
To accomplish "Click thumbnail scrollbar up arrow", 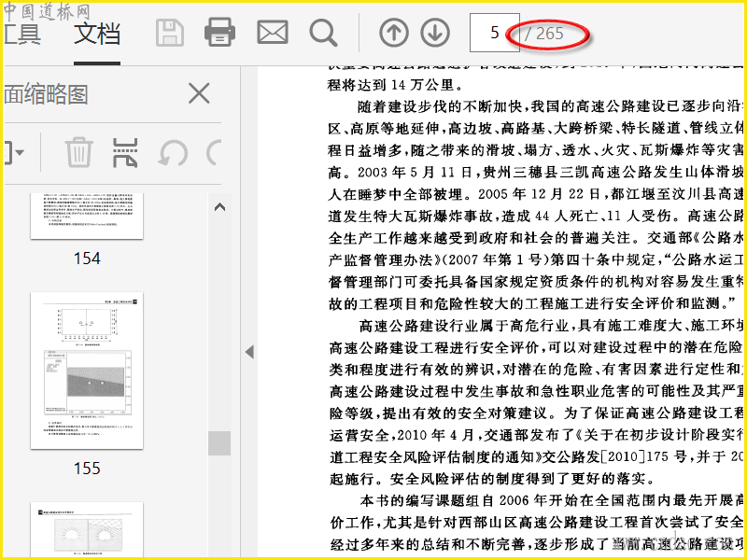I will (219, 206).
